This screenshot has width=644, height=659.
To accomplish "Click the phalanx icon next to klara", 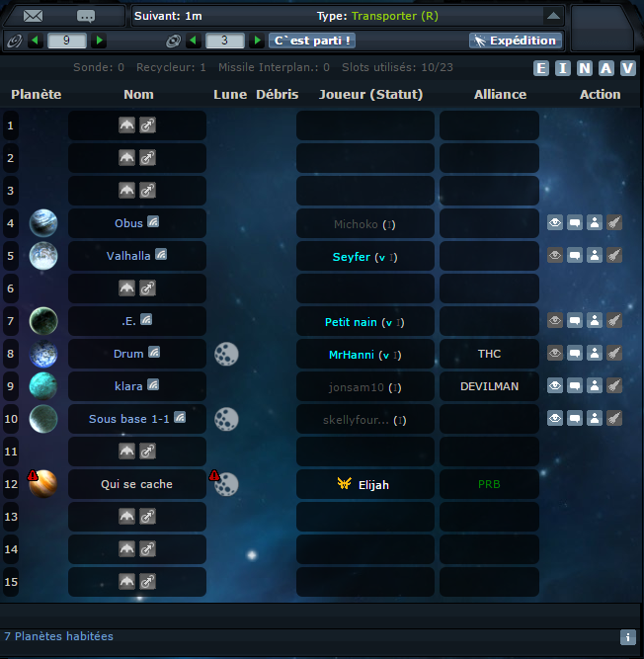I will [x=153, y=385].
